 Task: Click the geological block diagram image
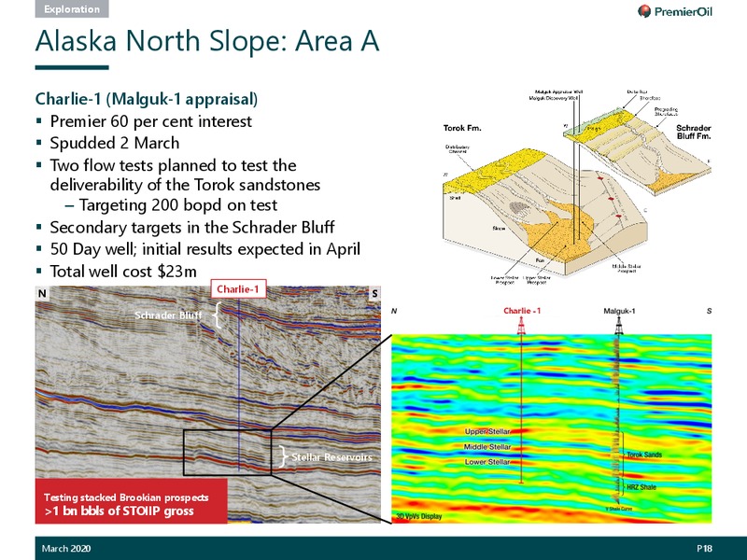(x=577, y=188)
